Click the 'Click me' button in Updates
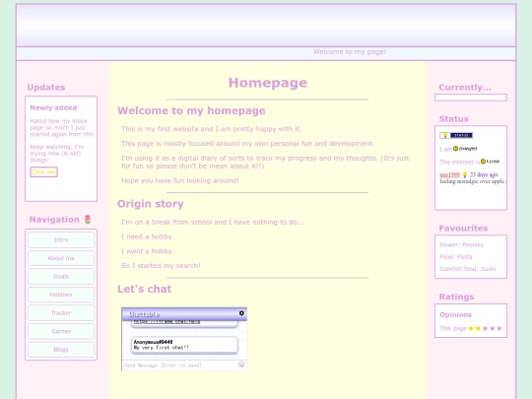 (x=43, y=172)
